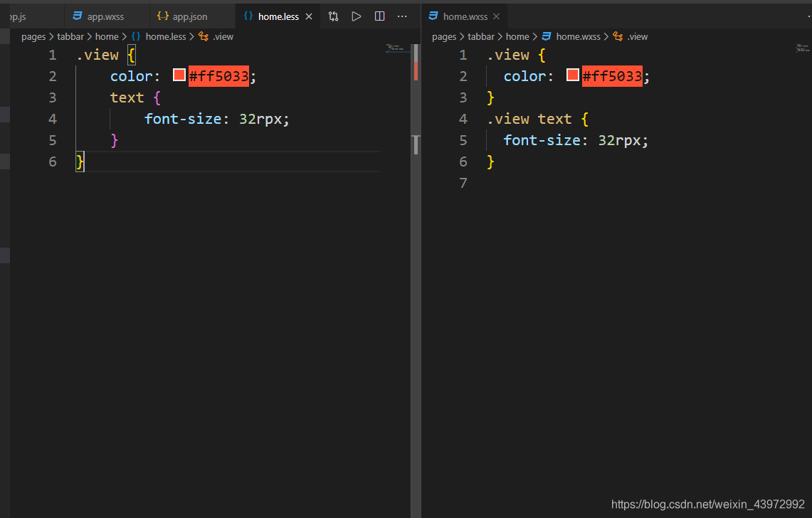Click the braces icon before home.less breadcrumb
This screenshot has width=812, height=518.
(x=136, y=37)
